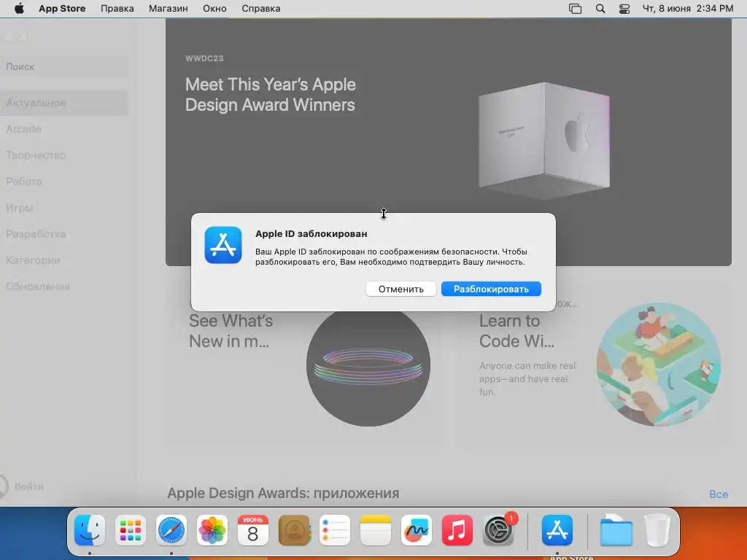747x560 pixels.
Task: Open the Справка menu
Action: pos(260,9)
